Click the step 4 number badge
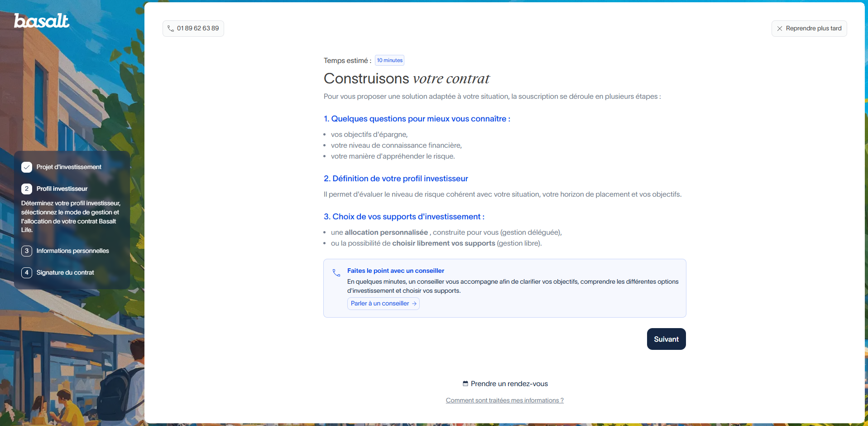 (27, 273)
